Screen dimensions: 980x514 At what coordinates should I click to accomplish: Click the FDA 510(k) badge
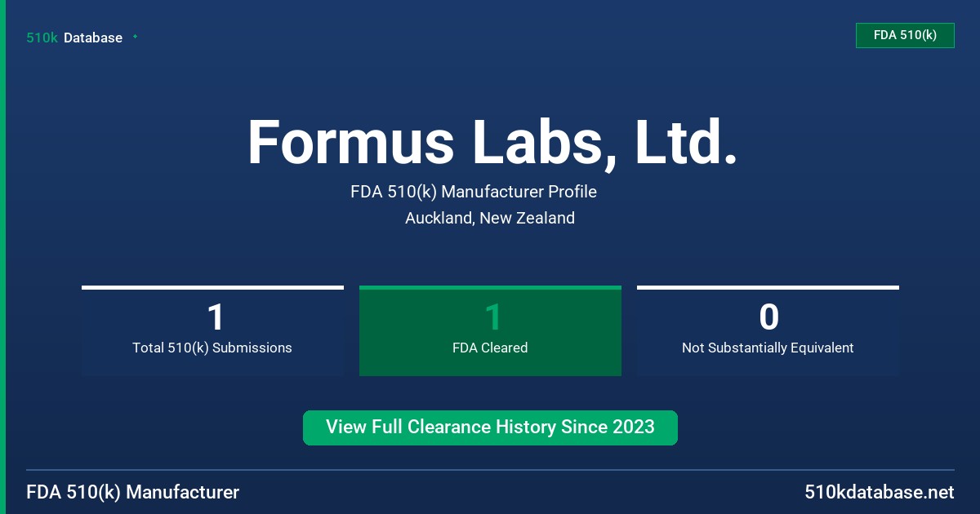tap(905, 35)
